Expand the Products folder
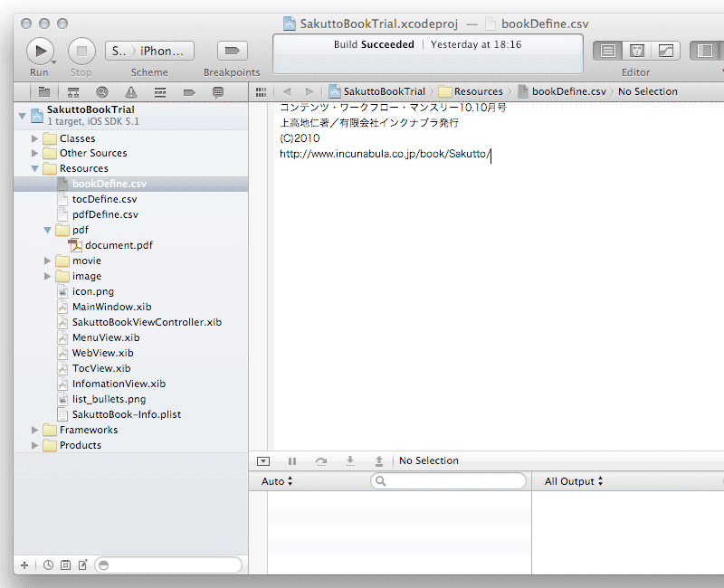This screenshot has width=724, height=588. tap(34, 445)
